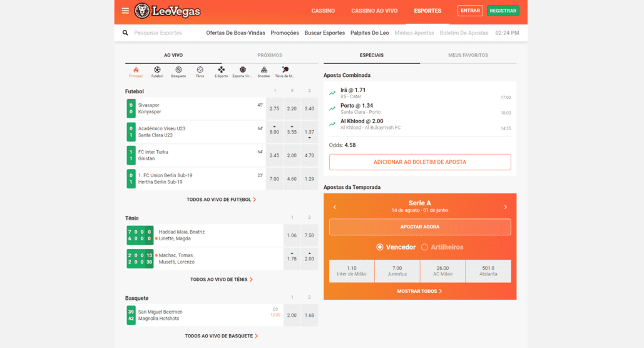This screenshot has width=644, height=348.
Task: Select the Principal flame icon
Action: [136, 72]
